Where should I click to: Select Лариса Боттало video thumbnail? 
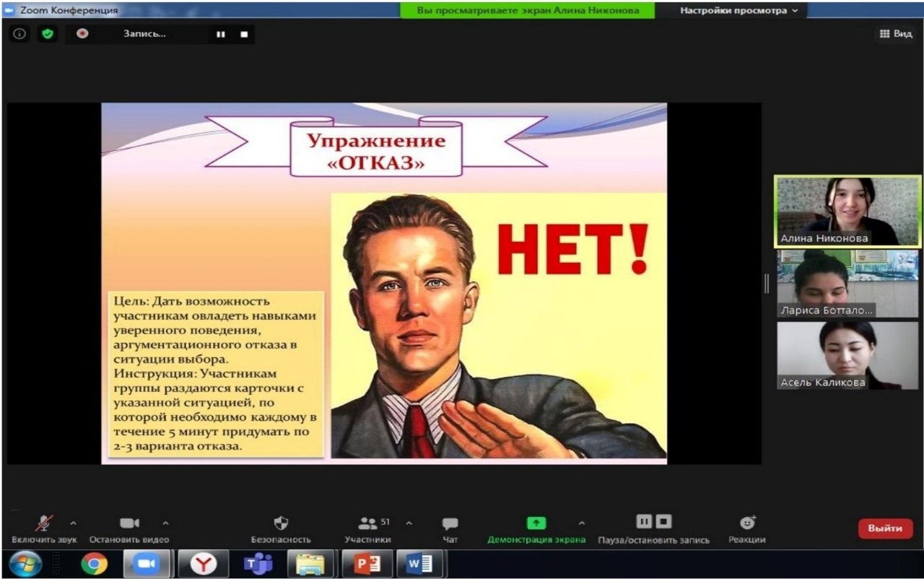pyautogui.click(x=847, y=284)
